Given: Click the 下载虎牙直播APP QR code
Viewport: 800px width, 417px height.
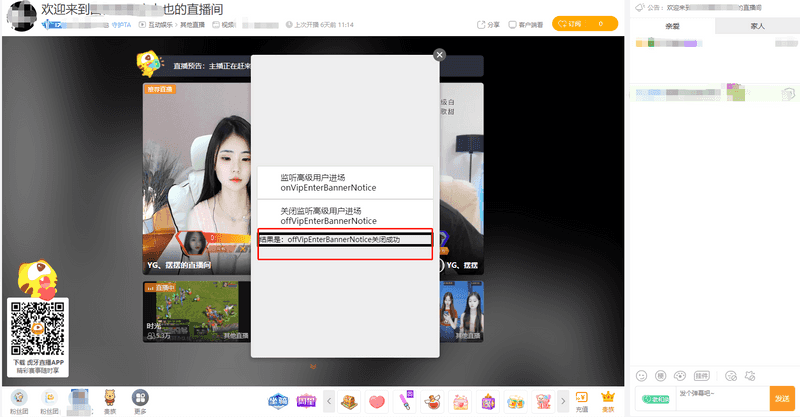Looking at the screenshot, I should click(x=38, y=329).
